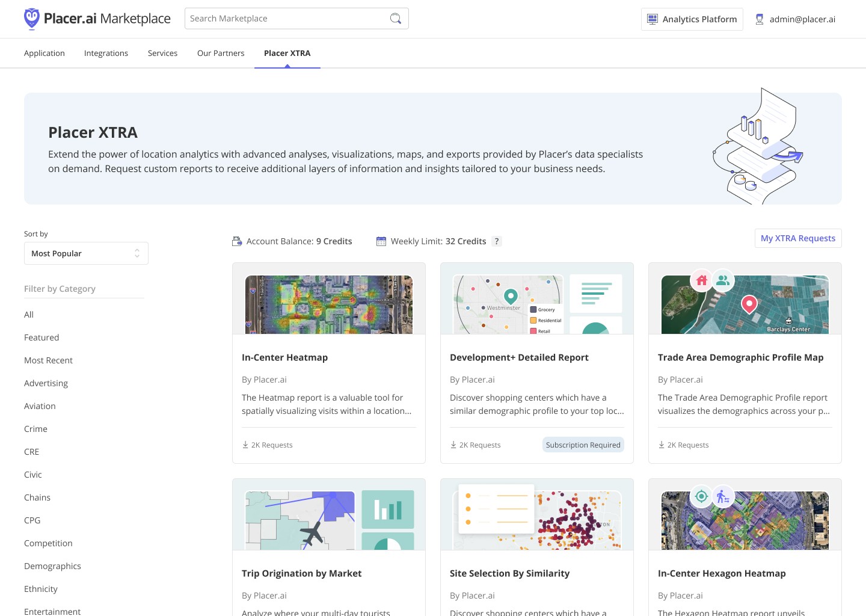Click the Account Balance wallet icon
This screenshot has height=616, width=866.
(237, 241)
